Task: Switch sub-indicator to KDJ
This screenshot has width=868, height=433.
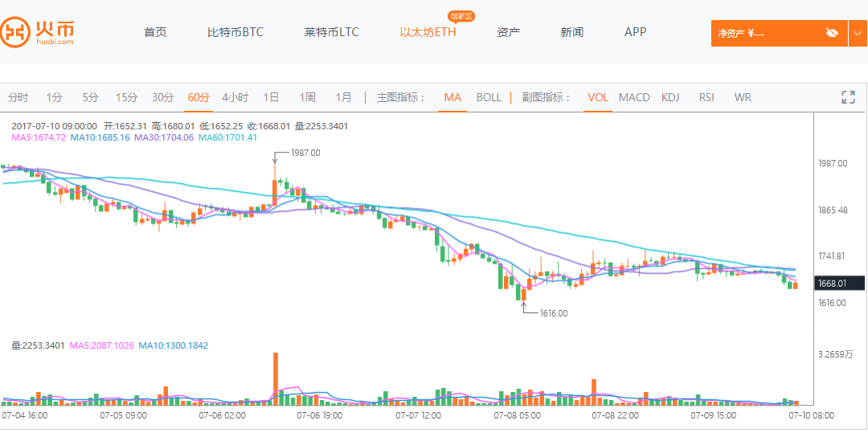Action: (x=670, y=97)
